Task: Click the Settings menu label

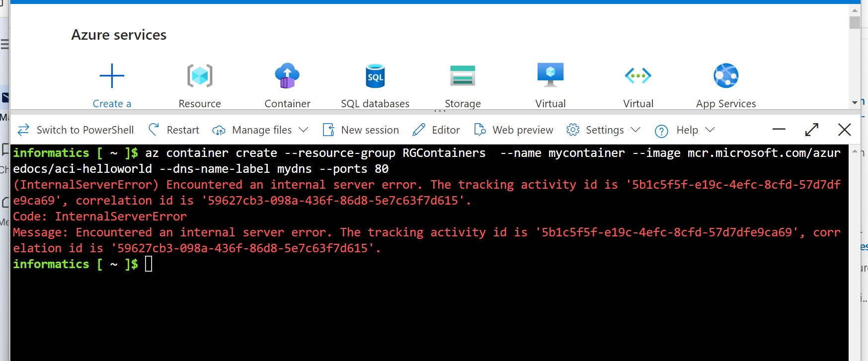Action: pyautogui.click(x=605, y=130)
